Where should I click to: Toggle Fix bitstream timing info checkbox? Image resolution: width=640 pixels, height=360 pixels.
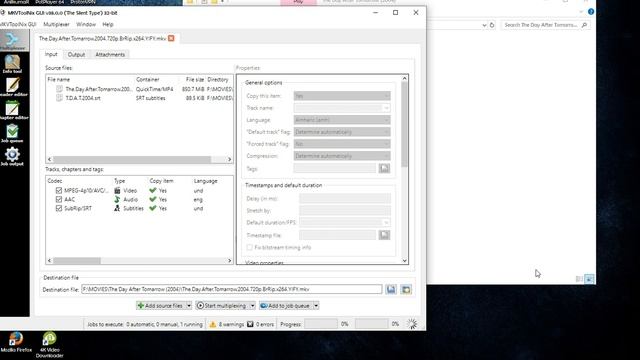pos(249,247)
